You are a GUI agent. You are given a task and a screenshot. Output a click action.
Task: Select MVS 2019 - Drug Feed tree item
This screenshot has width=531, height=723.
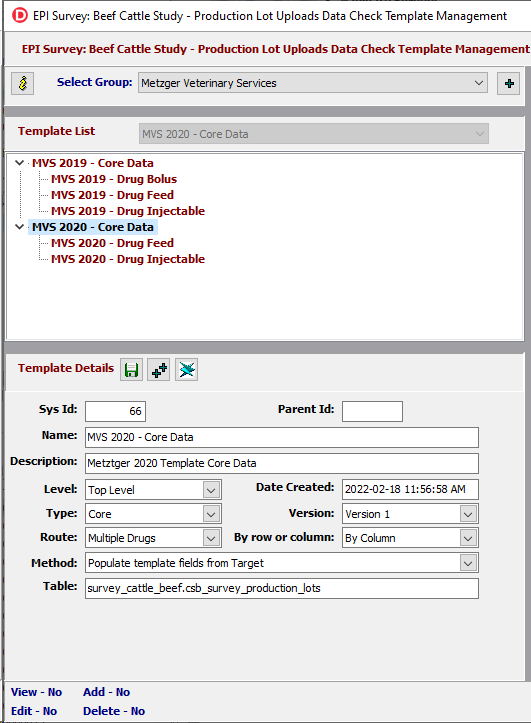click(112, 195)
